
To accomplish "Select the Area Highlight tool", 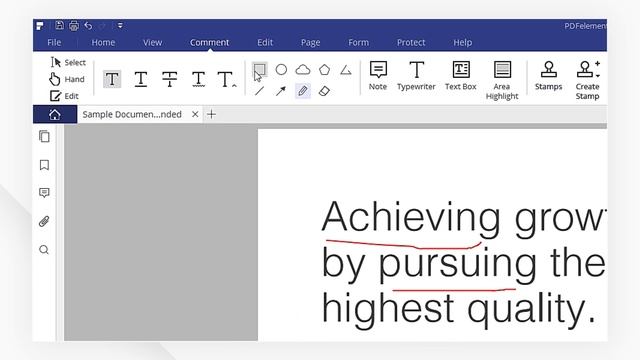I will pos(502,80).
